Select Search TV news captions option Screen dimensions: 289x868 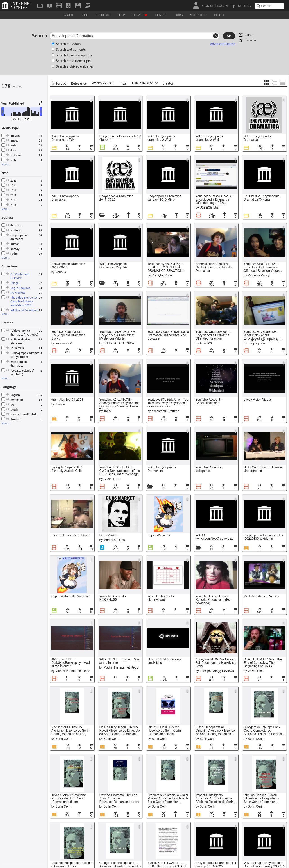click(53, 55)
